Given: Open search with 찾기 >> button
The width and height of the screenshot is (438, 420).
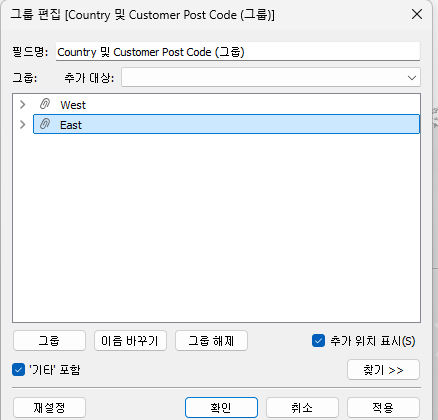Looking at the screenshot, I should tap(383, 370).
